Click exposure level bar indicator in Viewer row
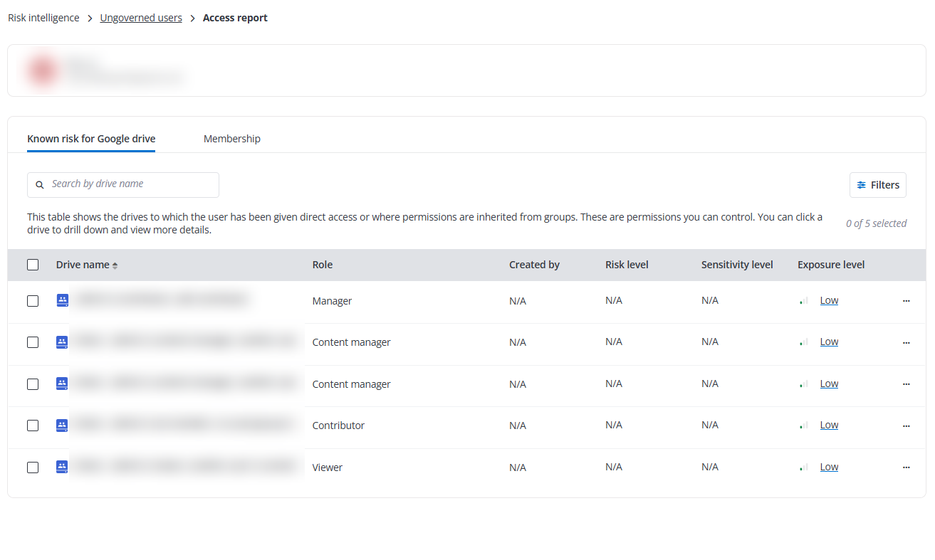 tap(804, 467)
